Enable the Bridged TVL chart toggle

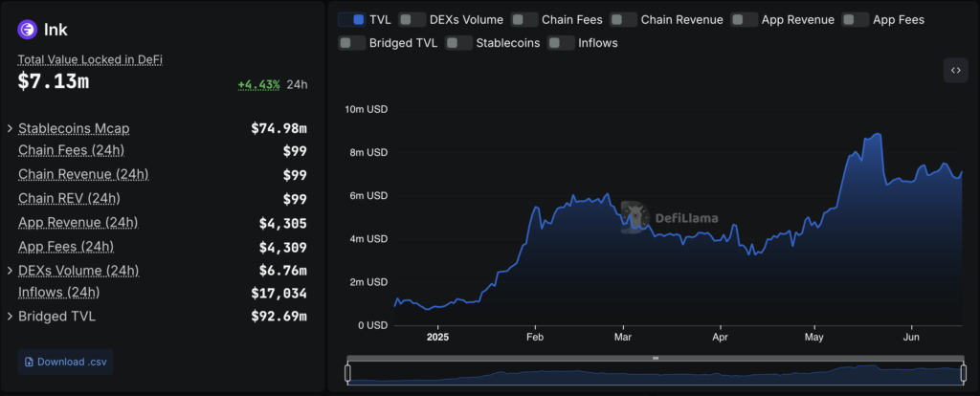click(x=351, y=43)
